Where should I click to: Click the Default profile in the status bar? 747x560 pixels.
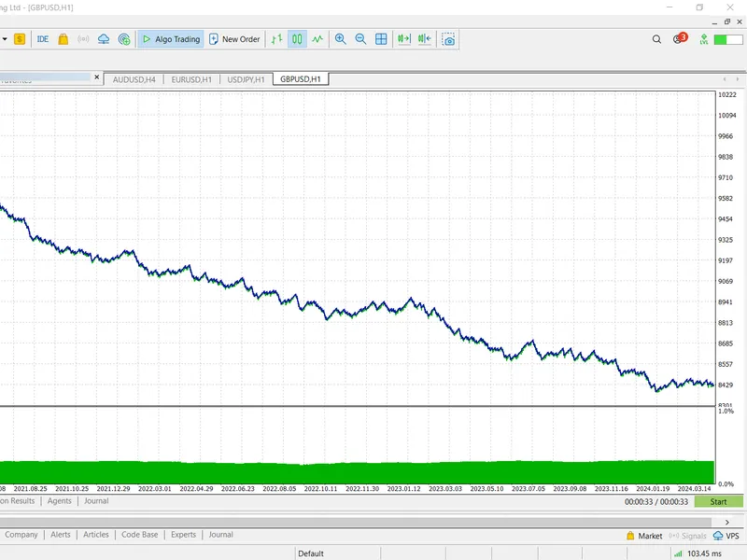(x=311, y=553)
